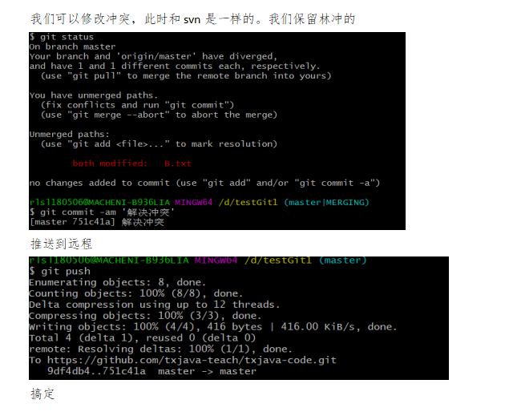Click the 'no changes added to commit' line
This screenshot has height=420, width=509.
click(204, 183)
